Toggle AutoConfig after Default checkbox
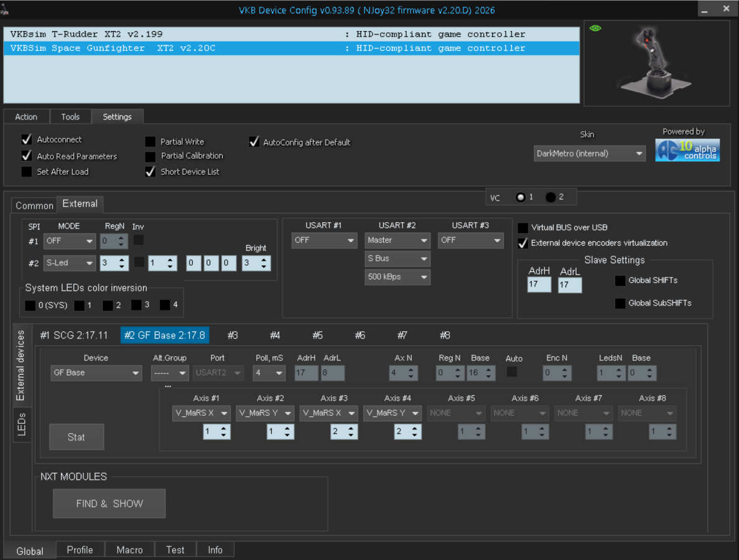The width and height of the screenshot is (739, 560). pyautogui.click(x=254, y=142)
